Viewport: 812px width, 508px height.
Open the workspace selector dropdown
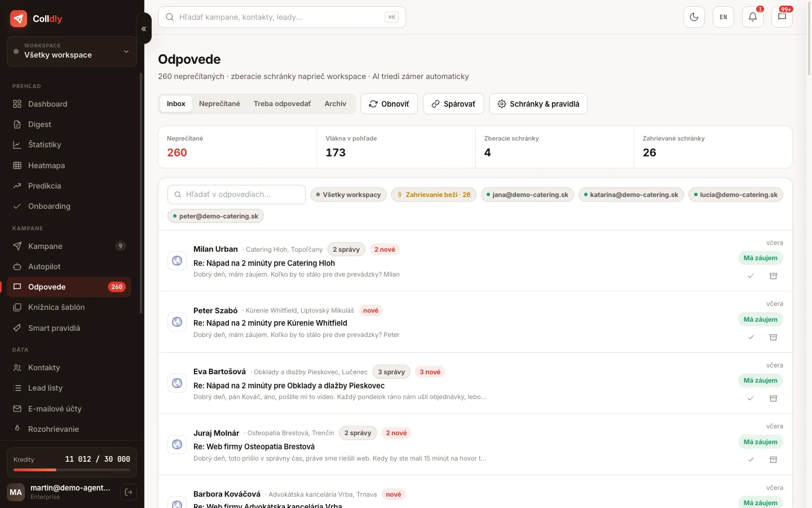tap(72, 51)
